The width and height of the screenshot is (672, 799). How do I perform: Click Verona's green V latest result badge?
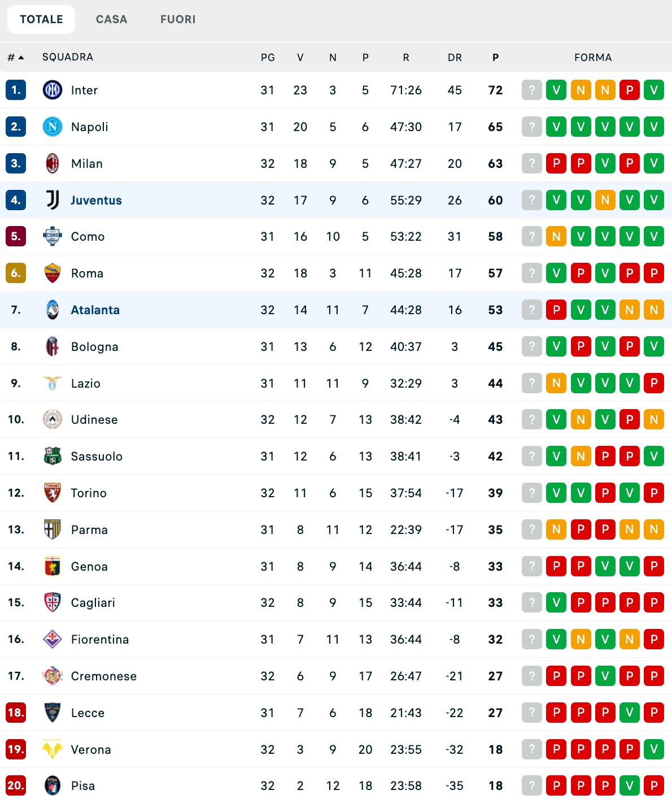point(654,749)
